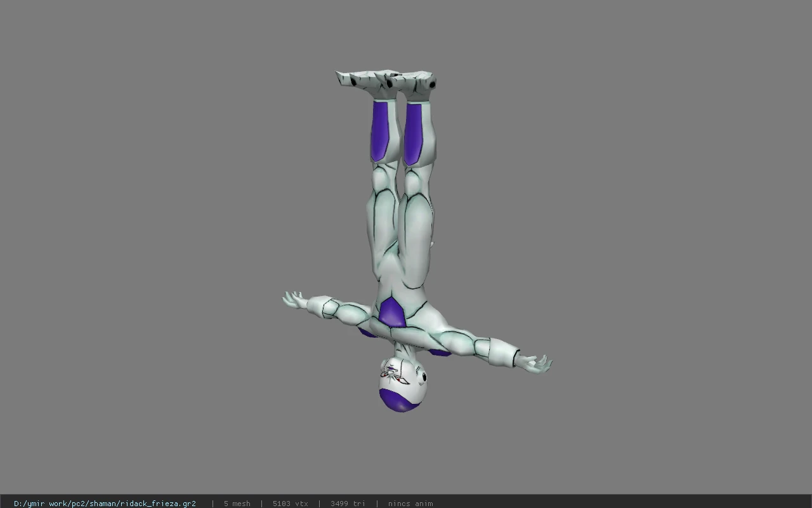Click the file path ridack_frieza.gr2 in status bar

pos(105,504)
